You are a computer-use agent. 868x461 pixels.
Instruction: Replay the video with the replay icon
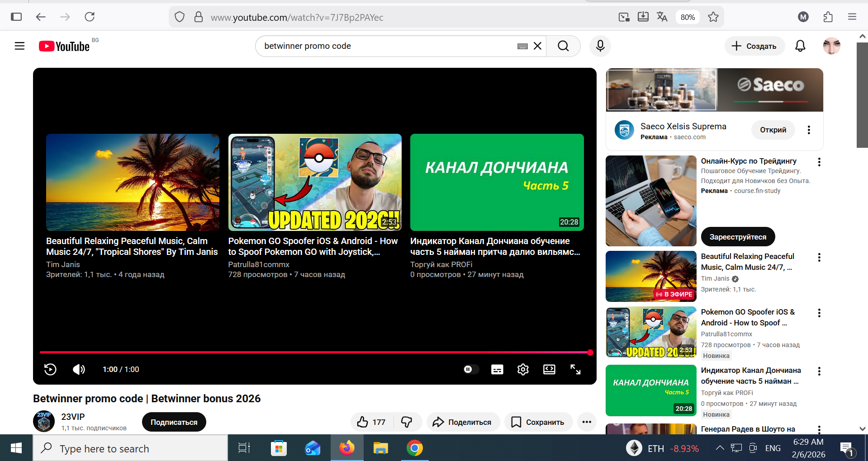(50, 369)
